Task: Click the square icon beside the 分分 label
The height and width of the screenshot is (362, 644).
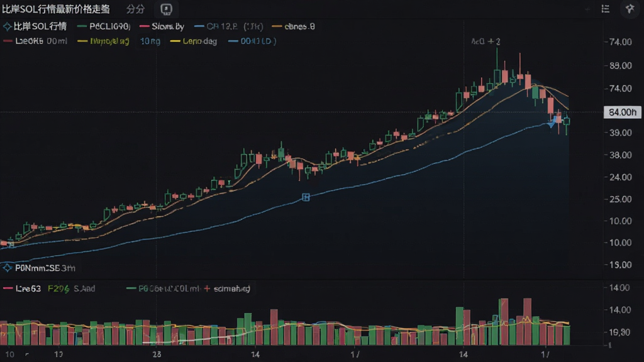Action: 166,9
